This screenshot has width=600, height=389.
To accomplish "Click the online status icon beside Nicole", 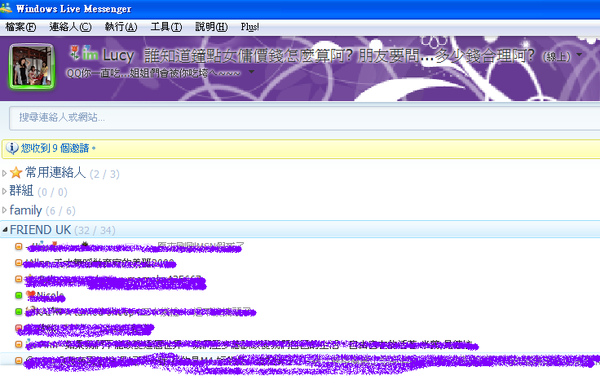I will coord(18,295).
